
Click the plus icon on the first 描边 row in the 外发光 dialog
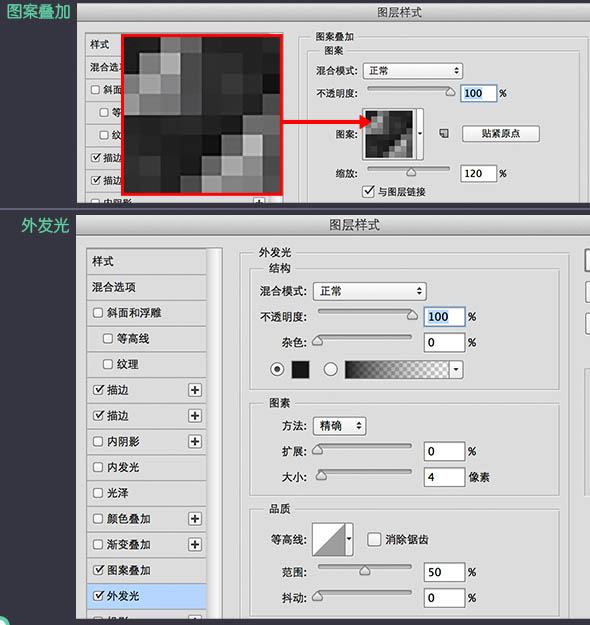click(195, 390)
